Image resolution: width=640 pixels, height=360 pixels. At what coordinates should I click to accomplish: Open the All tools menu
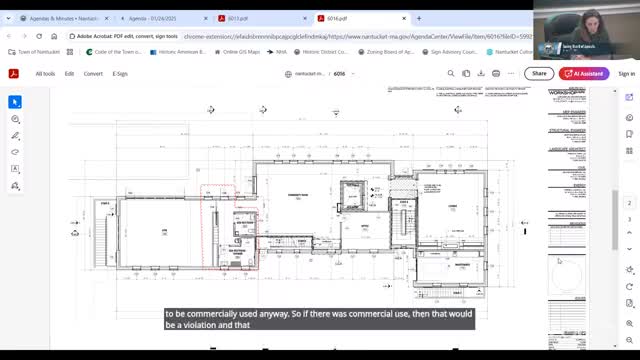pyautogui.click(x=45, y=74)
